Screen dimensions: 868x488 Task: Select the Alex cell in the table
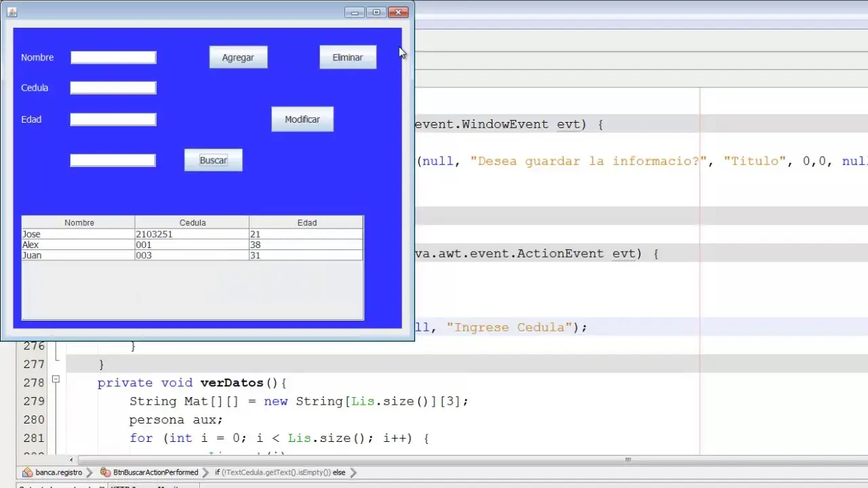coord(79,245)
